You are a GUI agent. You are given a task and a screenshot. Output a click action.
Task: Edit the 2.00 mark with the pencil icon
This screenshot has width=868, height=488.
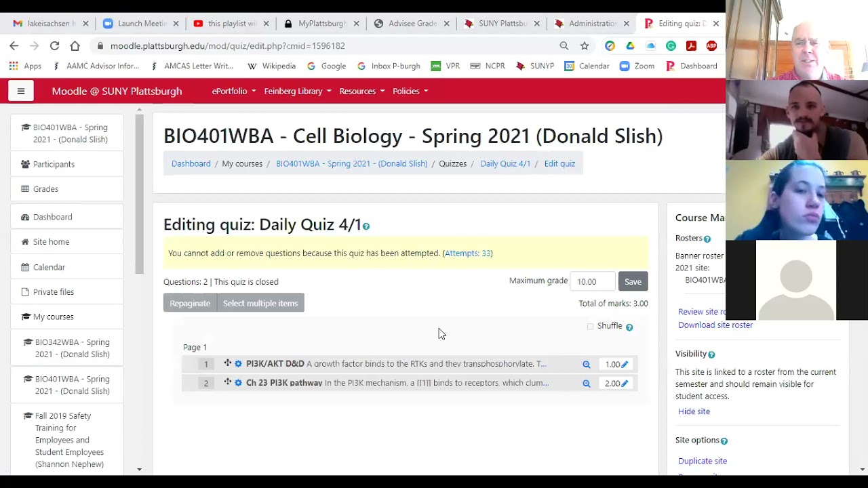[x=625, y=384]
